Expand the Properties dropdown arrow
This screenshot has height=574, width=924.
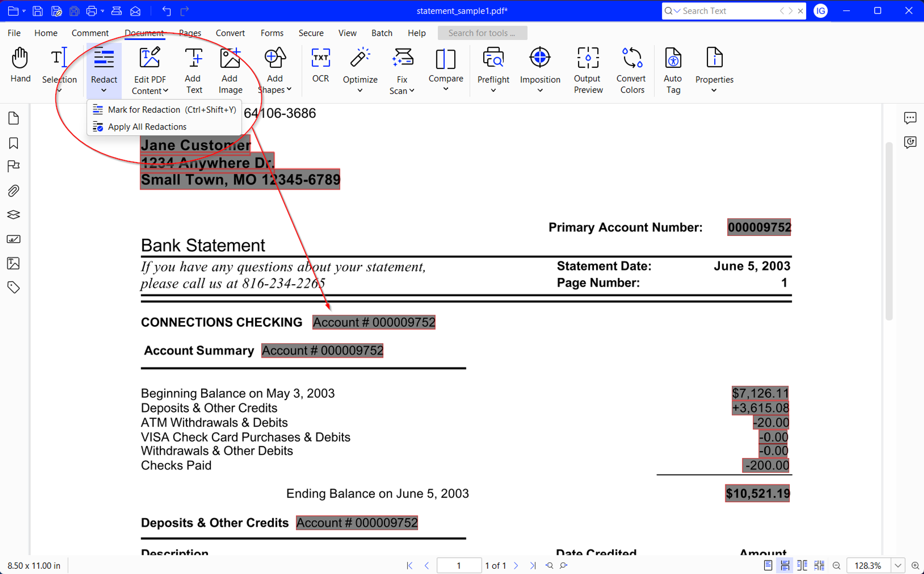714,91
